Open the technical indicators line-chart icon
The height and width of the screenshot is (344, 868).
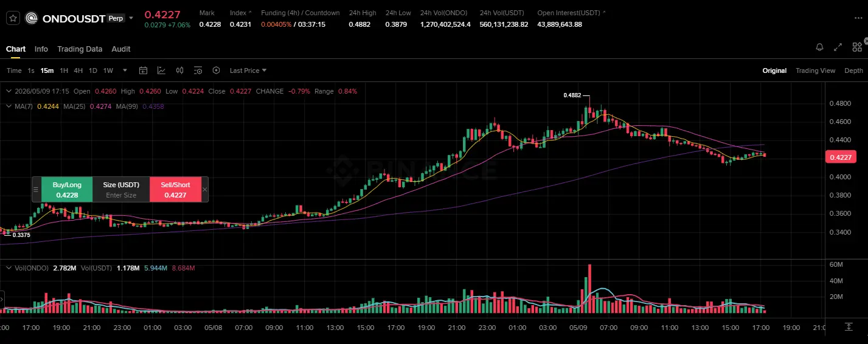coord(161,71)
